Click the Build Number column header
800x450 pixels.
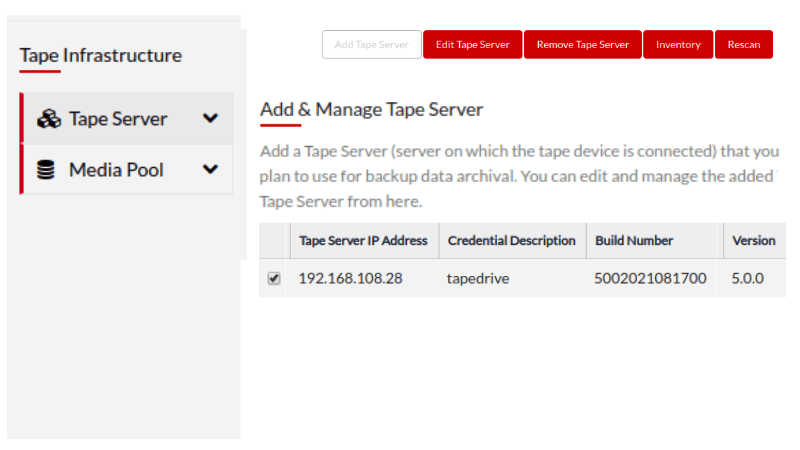pyautogui.click(x=634, y=241)
